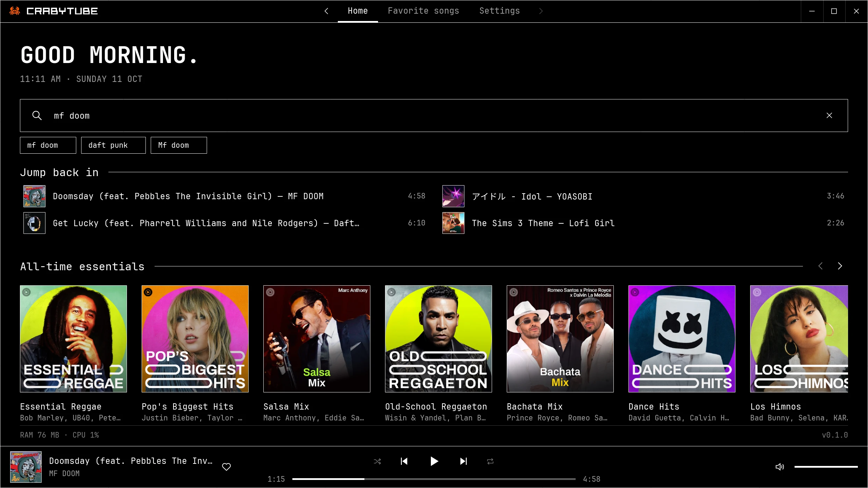Image resolution: width=868 pixels, height=488 pixels.
Task: Skip to next track
Action: [x=463, y=461]
